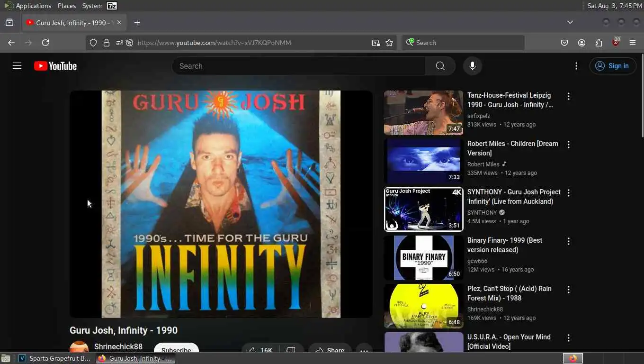This screenshot has width=644, height=364.
Task: Go to YouTube home via logo
Action: [55, 66]
